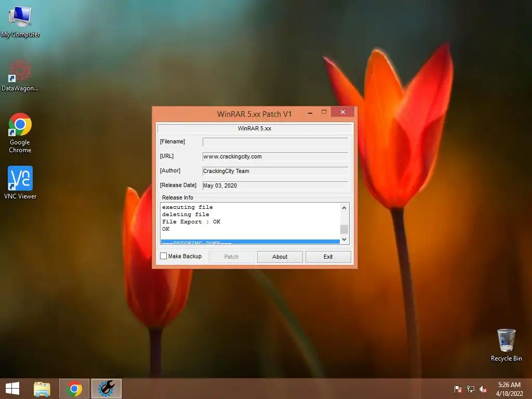
Task: Click the disabled Patch button
Action: [231, 257]
